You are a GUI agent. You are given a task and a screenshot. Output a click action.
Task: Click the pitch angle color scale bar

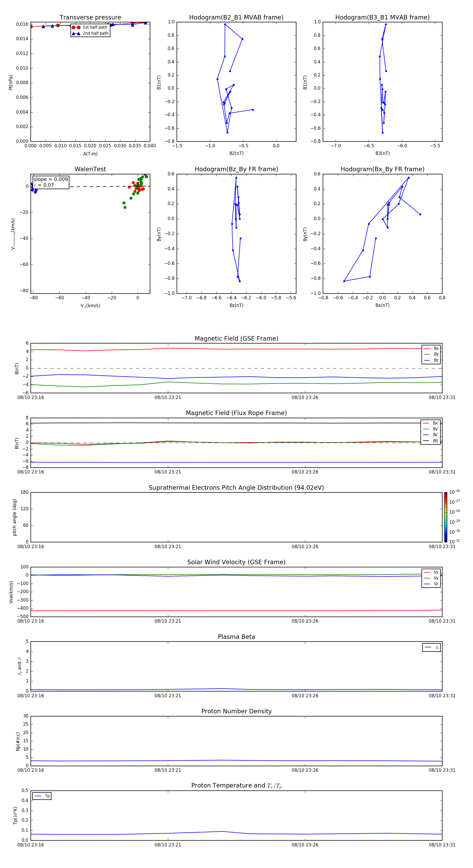445,517
